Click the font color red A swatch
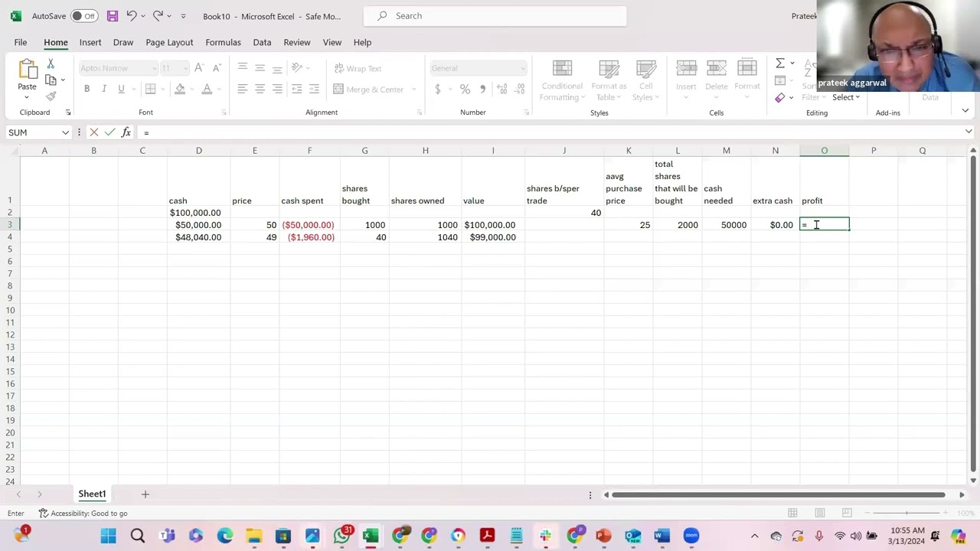Image resolution: width=980 pixels, height=551 pixels. (x=206, y=90)
